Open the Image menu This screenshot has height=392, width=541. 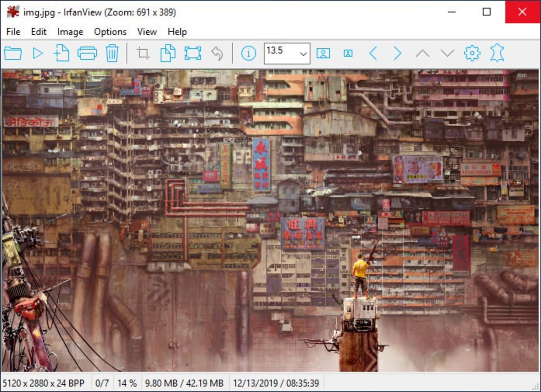coord(70,32)
